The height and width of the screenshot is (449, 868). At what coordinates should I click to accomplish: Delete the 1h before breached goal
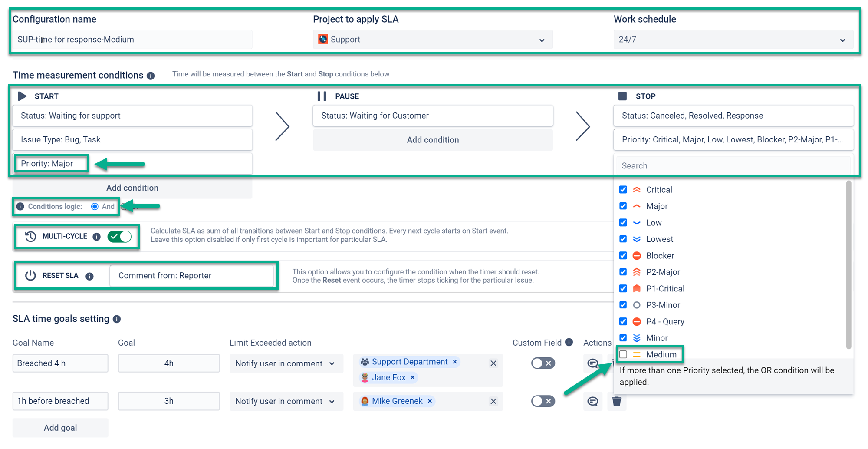point(617,401)
